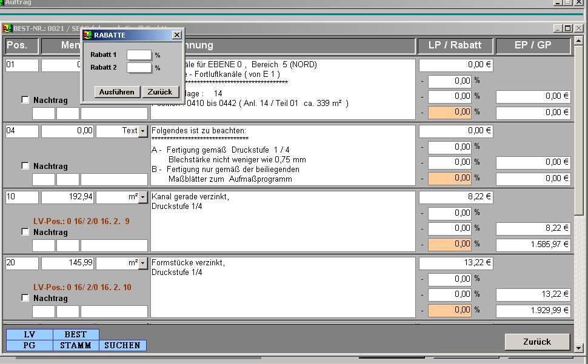Click Zurück in the RABATTE dialog
Image resolution: width=588 pixels, height=364 pixels.
[x=160, y=92]
